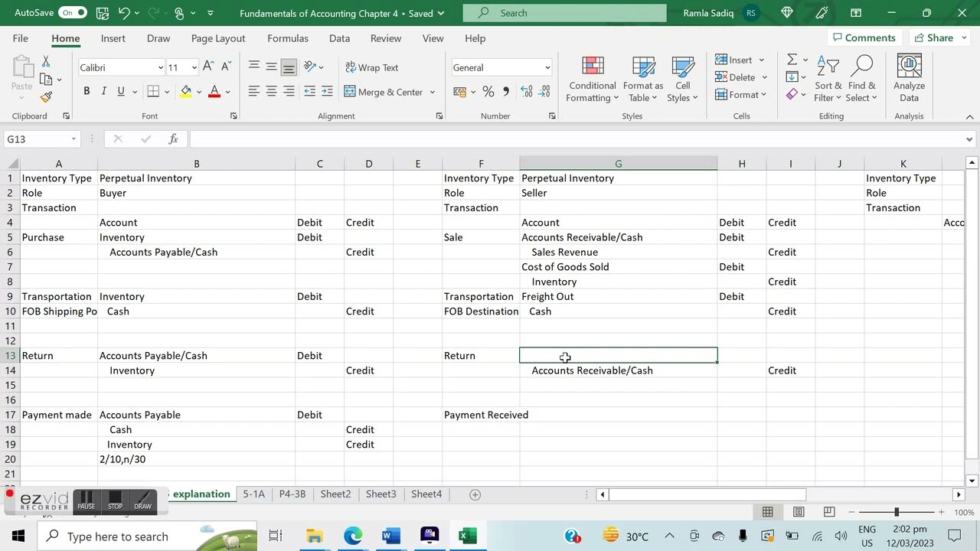This screenshot has height=551, width=980.
Task: Click Decrease Decimal icon
Action: (545, 92)
